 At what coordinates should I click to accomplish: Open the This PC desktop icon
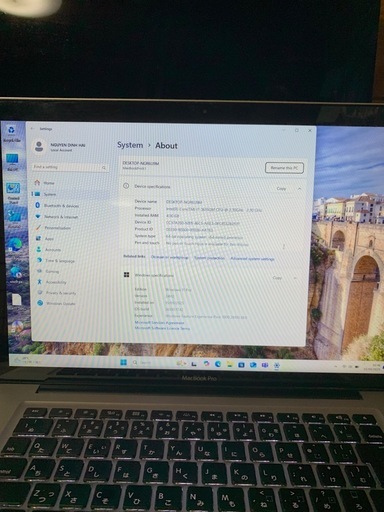12,162
